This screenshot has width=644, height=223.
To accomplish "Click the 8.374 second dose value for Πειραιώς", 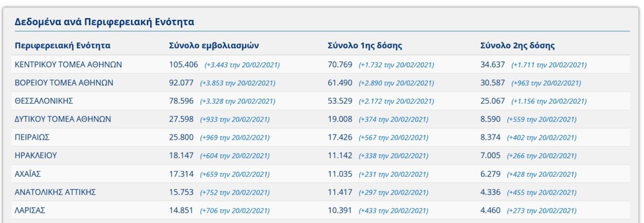I will [491, 138].
